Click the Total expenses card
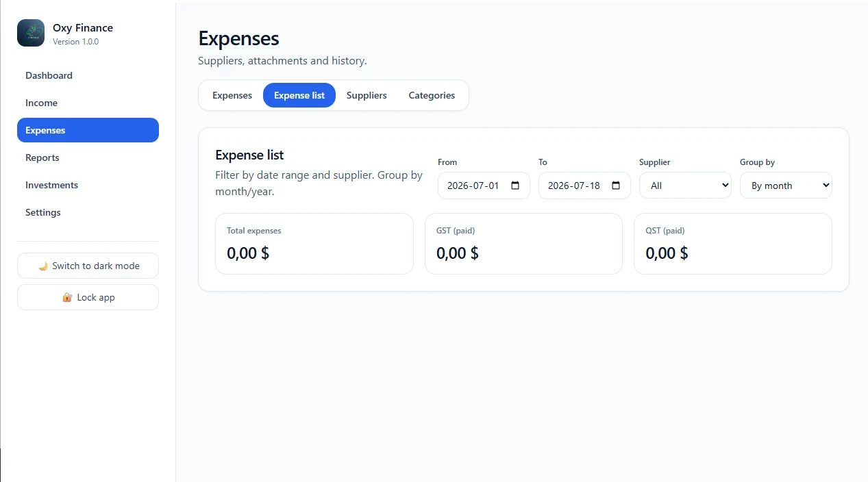Viewport: 868px width, 482px height. tap(314, 244)
